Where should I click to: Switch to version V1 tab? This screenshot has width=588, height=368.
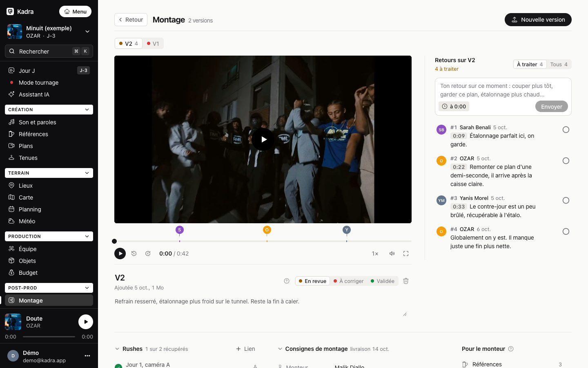coord(153,43)
